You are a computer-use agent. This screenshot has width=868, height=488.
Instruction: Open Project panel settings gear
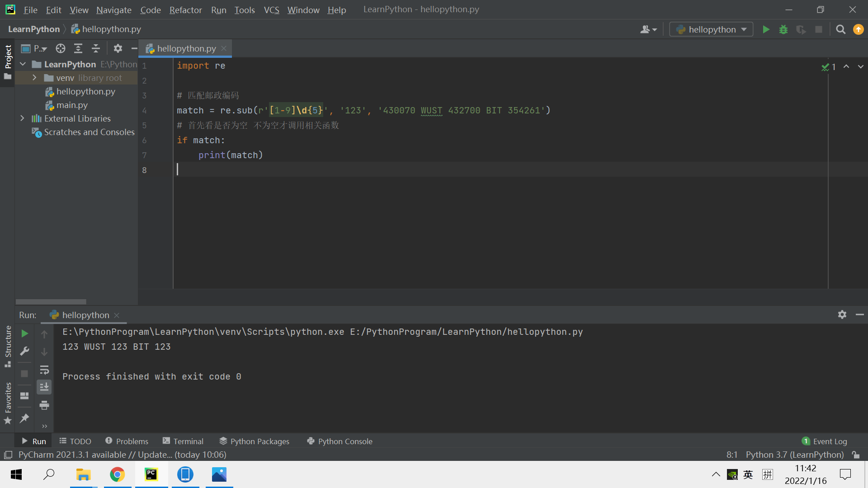118,48
